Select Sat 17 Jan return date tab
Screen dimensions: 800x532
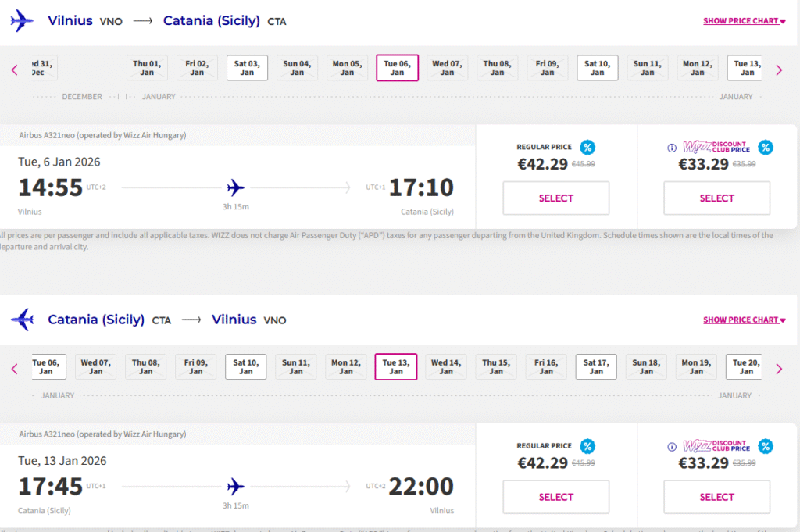click(x=596, y=367)
